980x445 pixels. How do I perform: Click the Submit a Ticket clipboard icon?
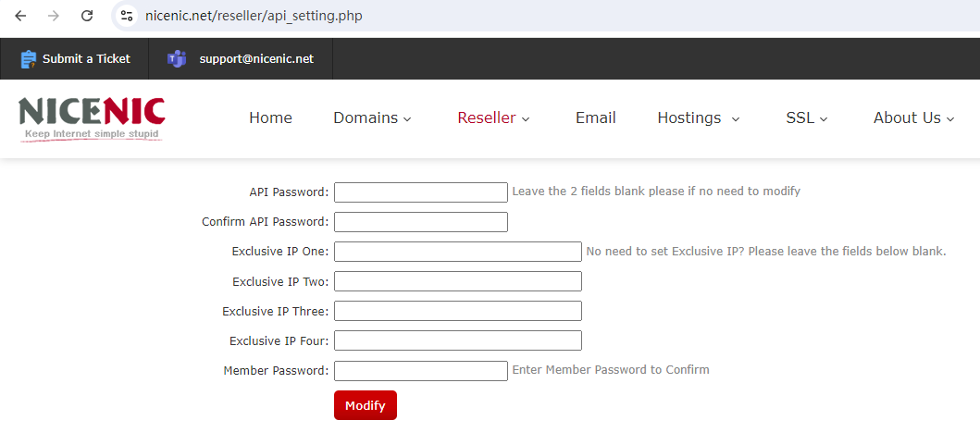point(29,59)
